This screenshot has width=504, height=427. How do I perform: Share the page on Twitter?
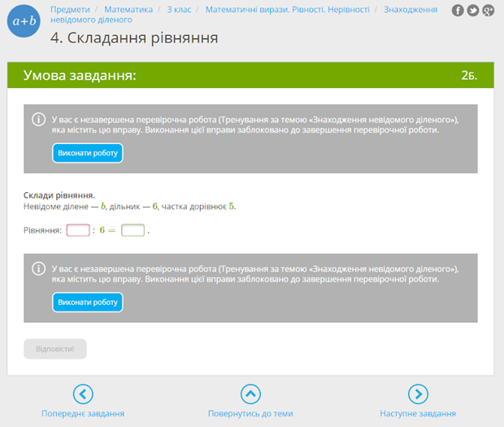473,11
